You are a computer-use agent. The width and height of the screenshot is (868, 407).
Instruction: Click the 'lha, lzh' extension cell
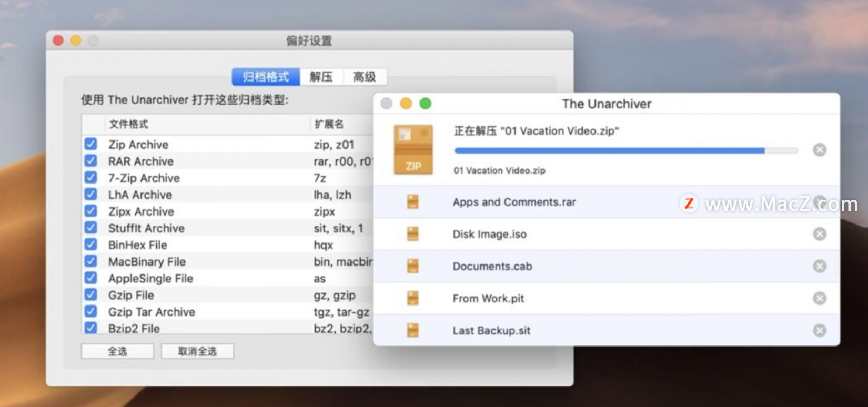click(332, 195)
